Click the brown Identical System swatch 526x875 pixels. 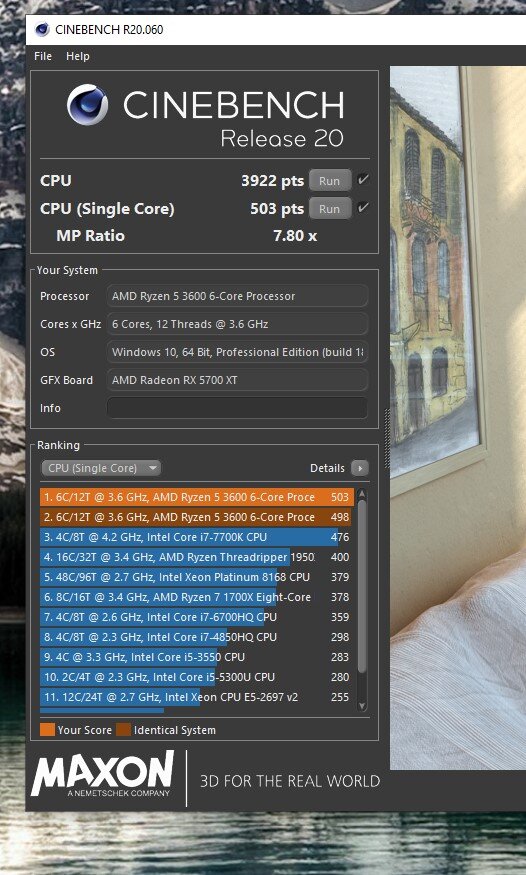click(123, 729)
